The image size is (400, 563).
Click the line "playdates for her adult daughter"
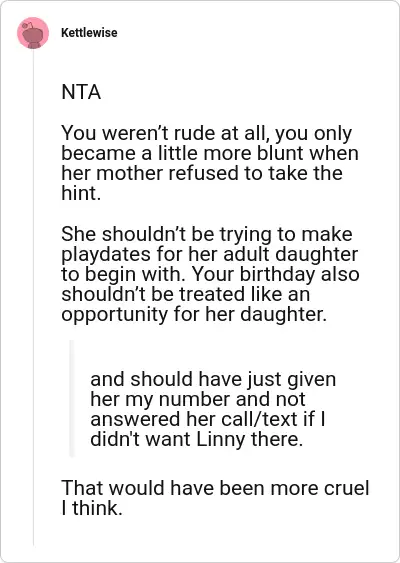click(210, 254)
